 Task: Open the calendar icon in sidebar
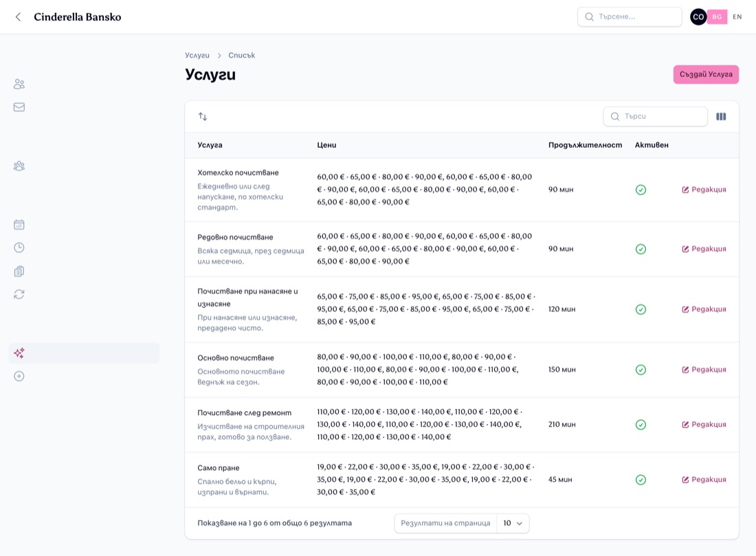click(19, 225)
